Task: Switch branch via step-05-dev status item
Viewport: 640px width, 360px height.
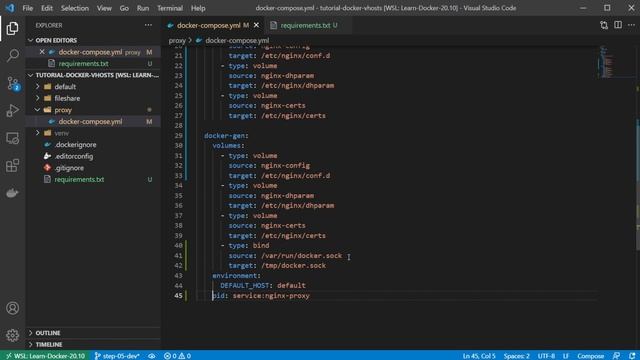Action: tap(117, 356)
